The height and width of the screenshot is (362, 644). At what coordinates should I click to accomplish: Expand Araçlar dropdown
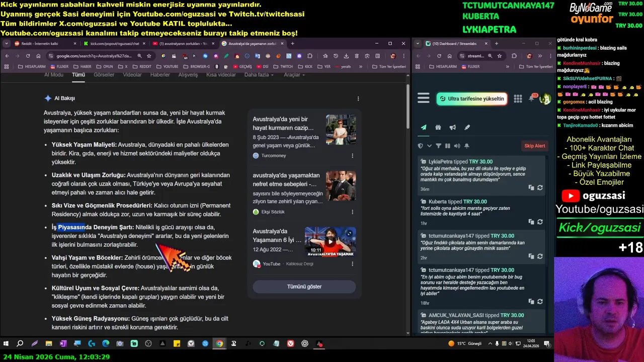point(294,75)
